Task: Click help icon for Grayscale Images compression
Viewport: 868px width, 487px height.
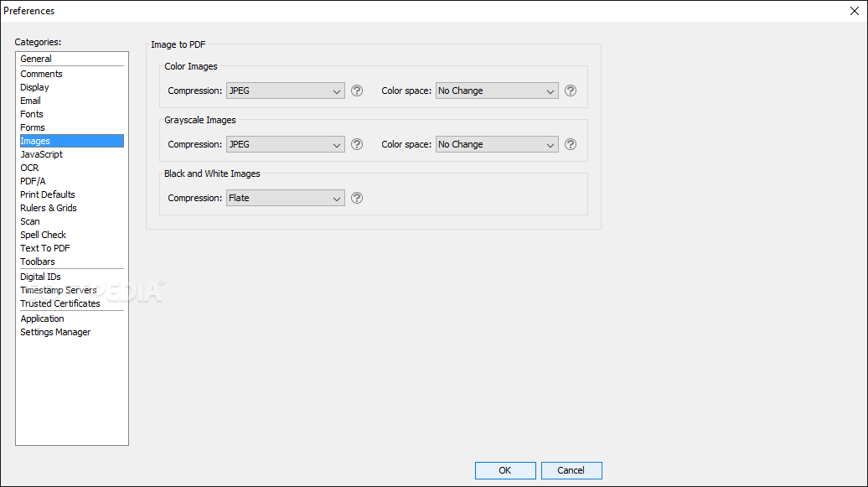Action: [357, 145]
